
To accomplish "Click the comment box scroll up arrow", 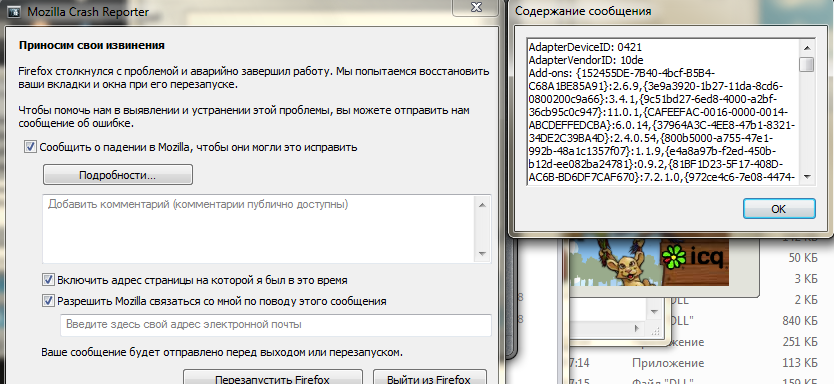I will coord(482,205).
